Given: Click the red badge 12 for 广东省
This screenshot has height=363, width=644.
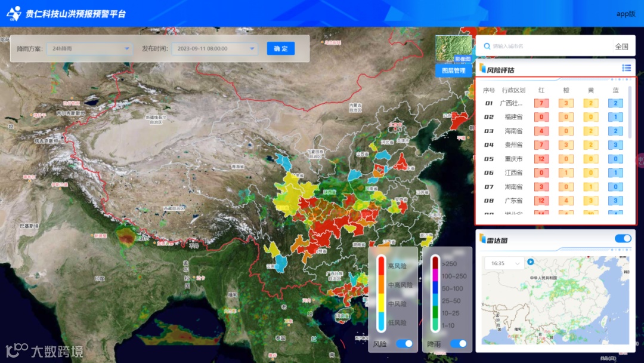Looking at the screenshot, I should pyautogui.click(x=541, y=201).
